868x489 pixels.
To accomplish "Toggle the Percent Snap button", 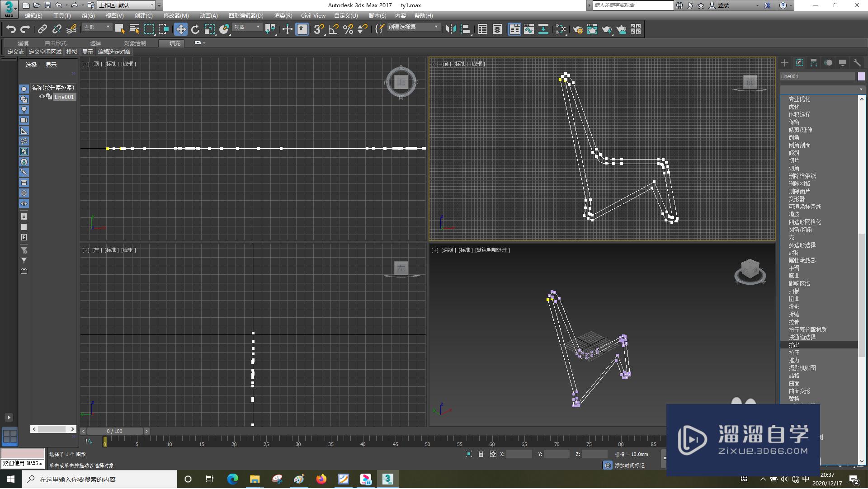I will click(348, 29).
